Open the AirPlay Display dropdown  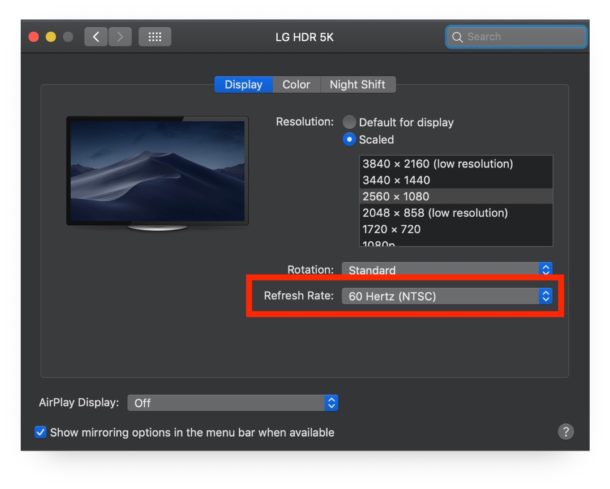click(x=234, y=403)
